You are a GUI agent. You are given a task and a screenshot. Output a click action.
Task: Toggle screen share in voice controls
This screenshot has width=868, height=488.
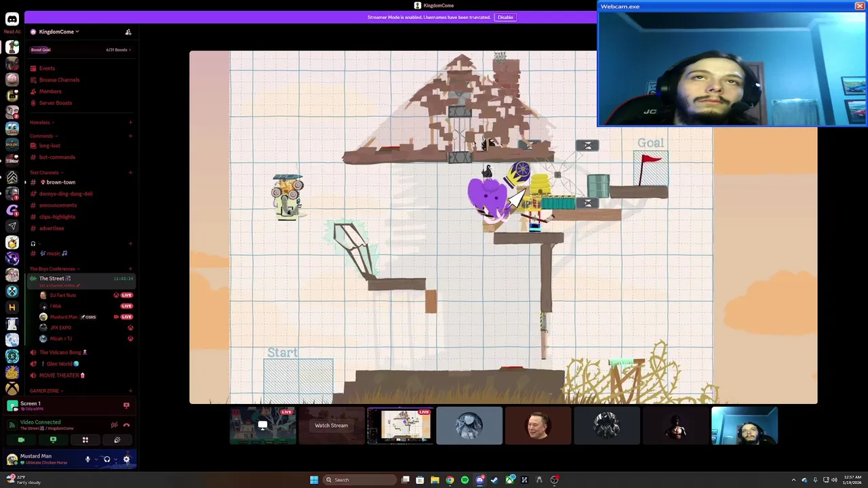click(53, 440)
